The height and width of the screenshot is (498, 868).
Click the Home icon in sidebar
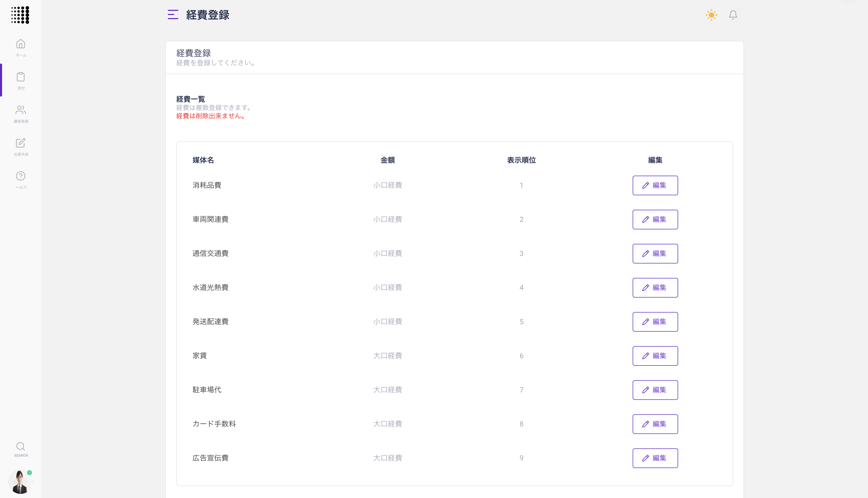20,44
